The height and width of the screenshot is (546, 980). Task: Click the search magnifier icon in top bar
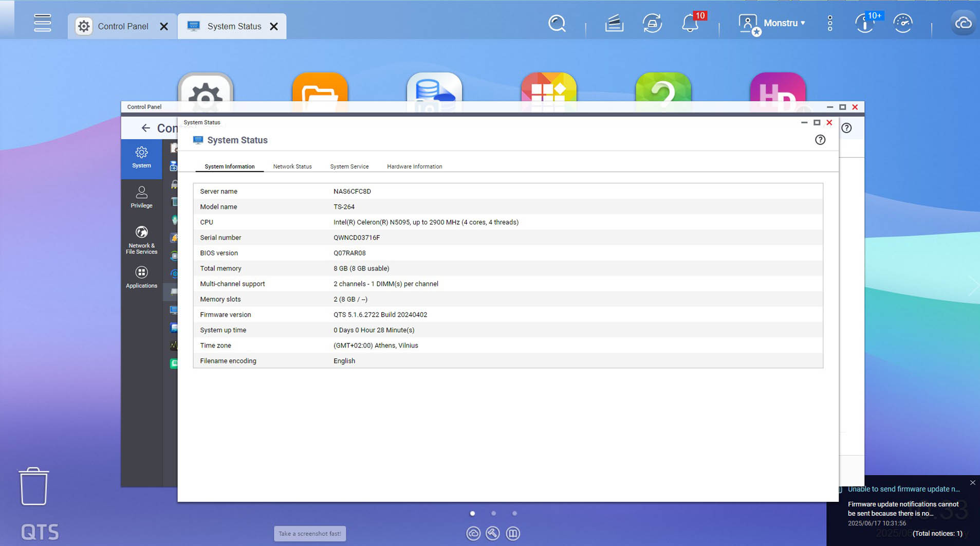[x=557, y=24]
